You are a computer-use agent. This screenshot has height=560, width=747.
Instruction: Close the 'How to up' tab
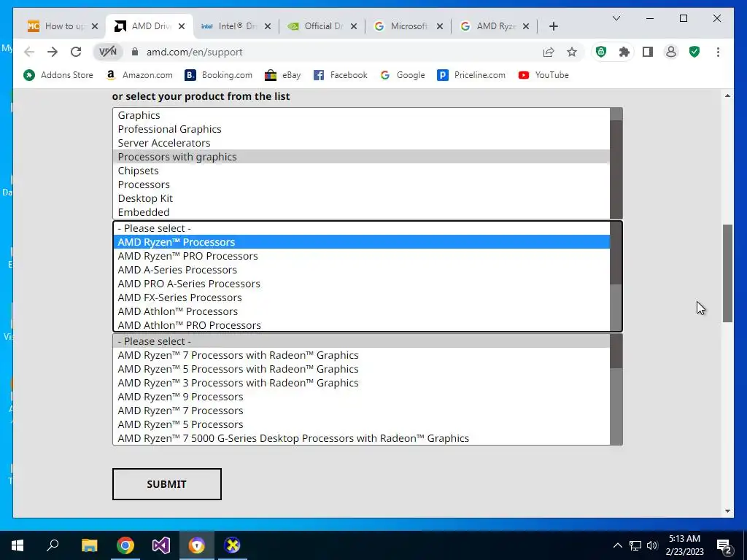click(95, 26)
